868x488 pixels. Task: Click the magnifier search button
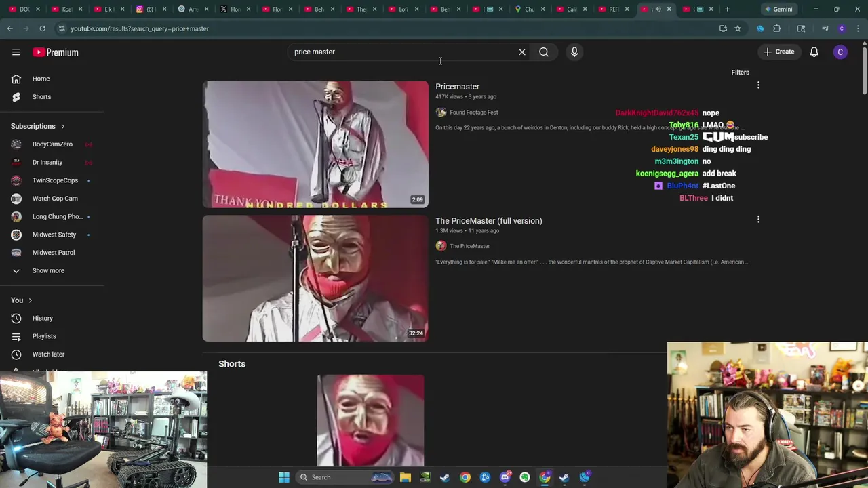(x=544, y=52)
